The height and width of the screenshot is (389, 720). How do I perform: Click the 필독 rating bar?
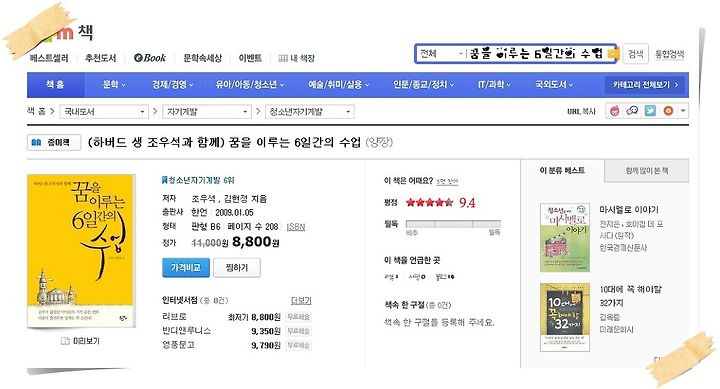453,224
